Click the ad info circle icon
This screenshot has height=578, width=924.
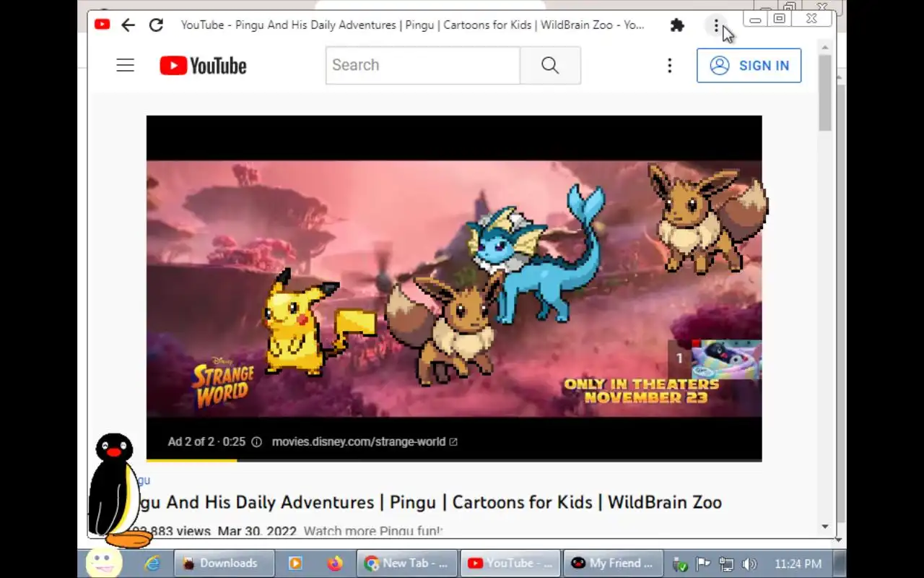(256, 441)
